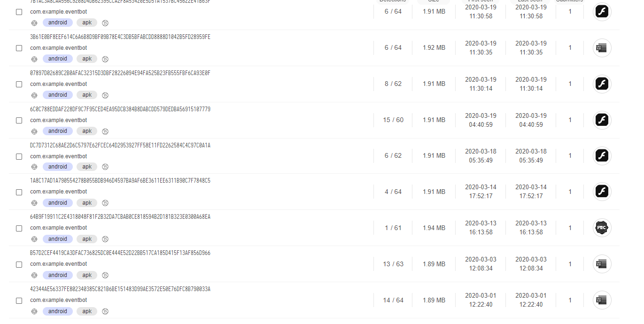Click the PEC icon in the 64B9F199 row

(602, 228)
